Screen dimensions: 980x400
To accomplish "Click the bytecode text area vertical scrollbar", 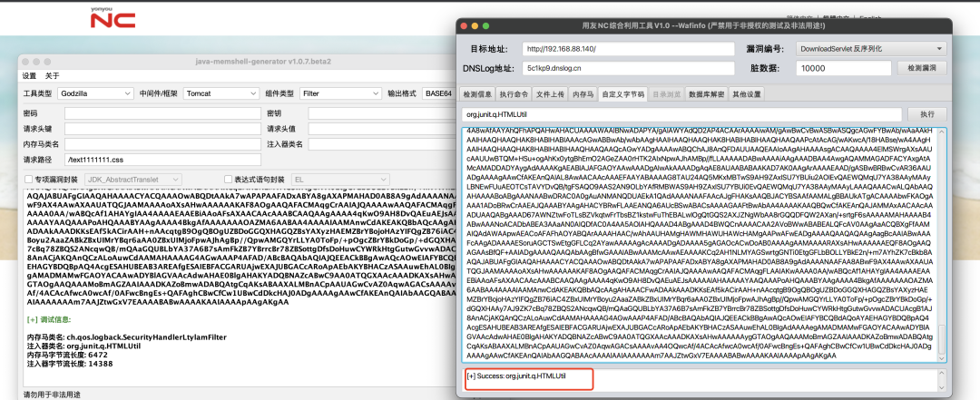I will [x=943, y=244].
